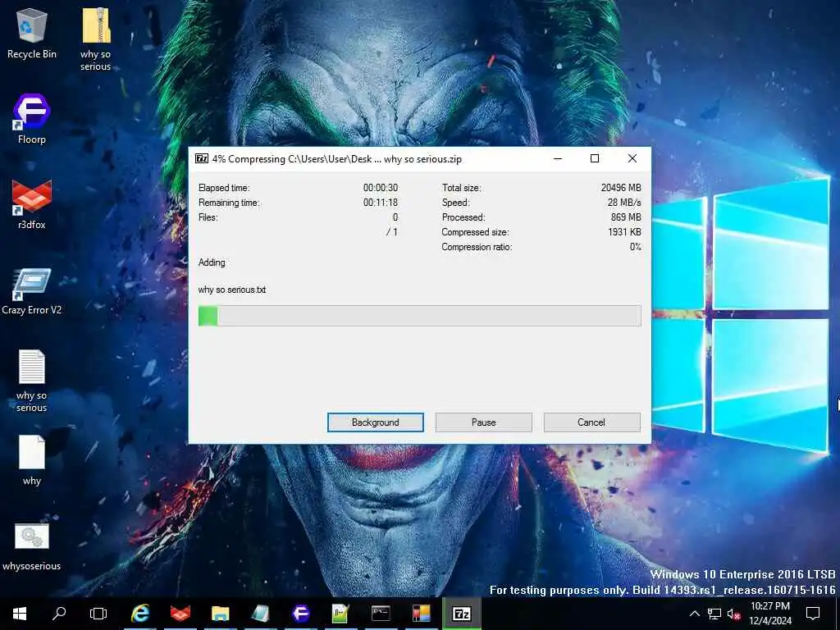The width and height of the screenshot is (840, 630).
Task: Click the 'Elapsed time:' label
Action: click(224, 188)
